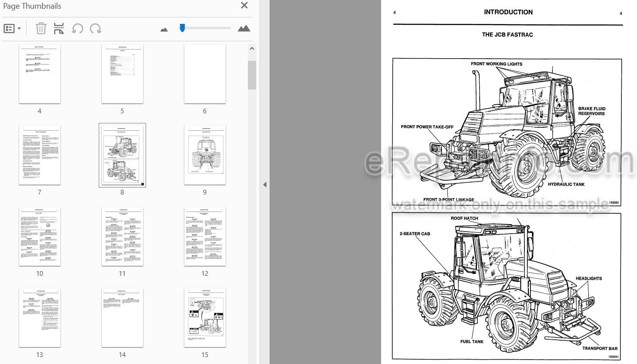Select page 7 thumbnail
The height and width of the screenshot is (364, 637).
[40, 156]
